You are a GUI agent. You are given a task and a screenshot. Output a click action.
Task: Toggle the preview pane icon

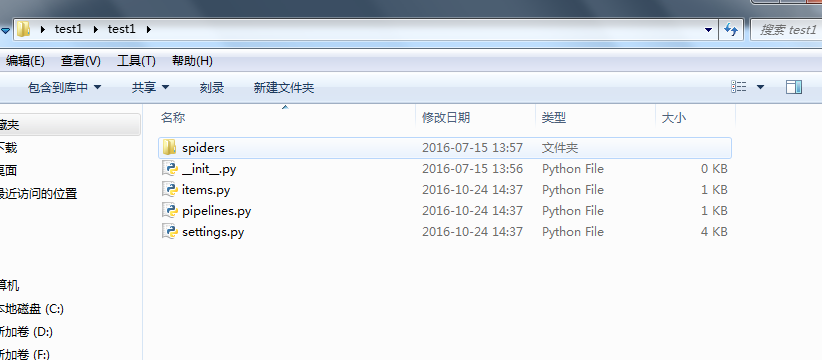pos(794,87)
